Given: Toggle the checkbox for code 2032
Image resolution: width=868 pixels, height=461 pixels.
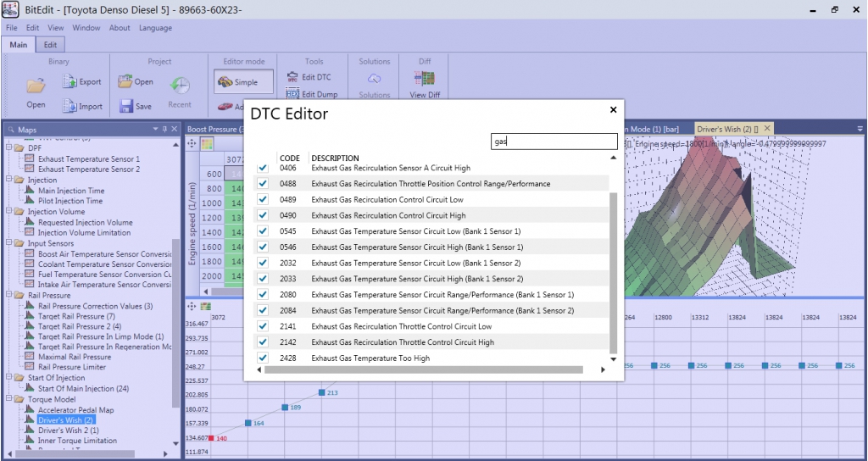Looking at the screenshot, I should pyautogui.click(x=263, y=263).
